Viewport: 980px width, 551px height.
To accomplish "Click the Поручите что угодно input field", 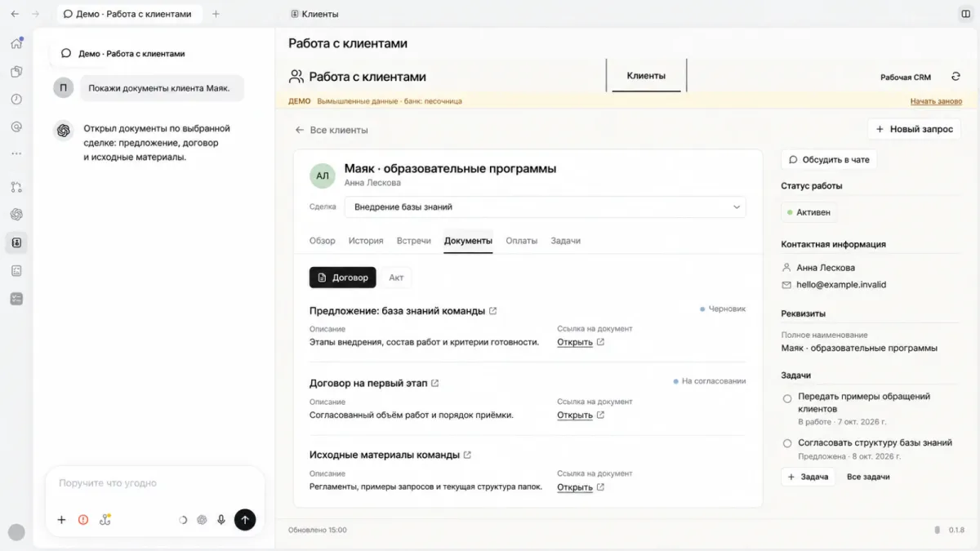I will 155,483.
